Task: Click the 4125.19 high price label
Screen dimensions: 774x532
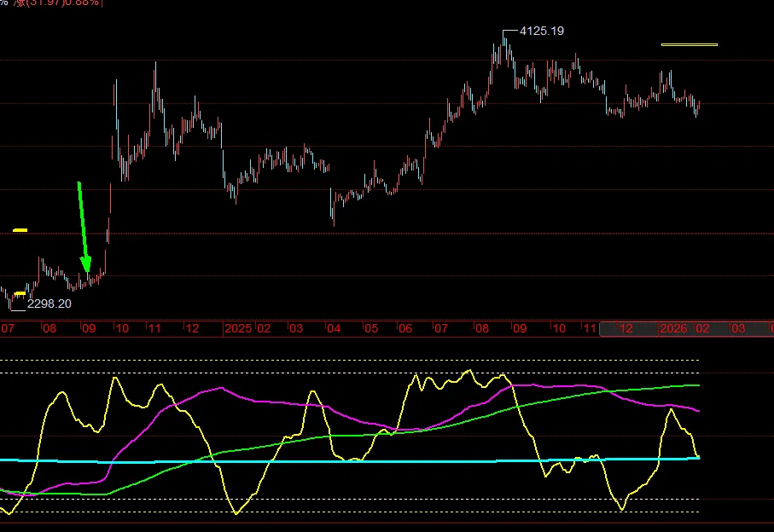Action: [x=542, y=31]
